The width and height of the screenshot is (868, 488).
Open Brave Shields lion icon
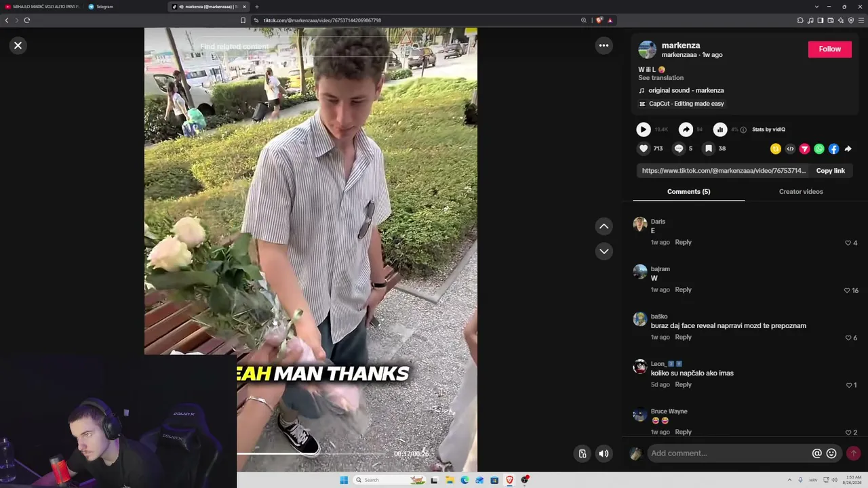[x=599, y=20]
